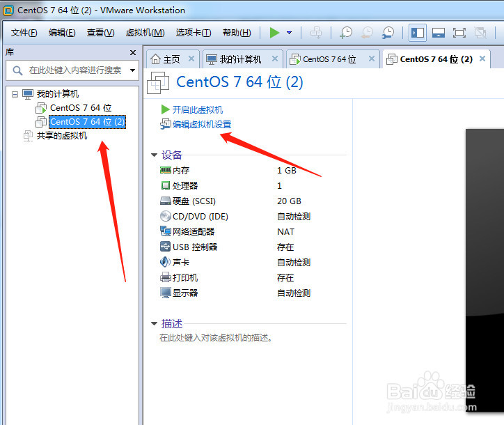
Task: Open the snapshot manager wrench-clock icon
Action: 388,33
